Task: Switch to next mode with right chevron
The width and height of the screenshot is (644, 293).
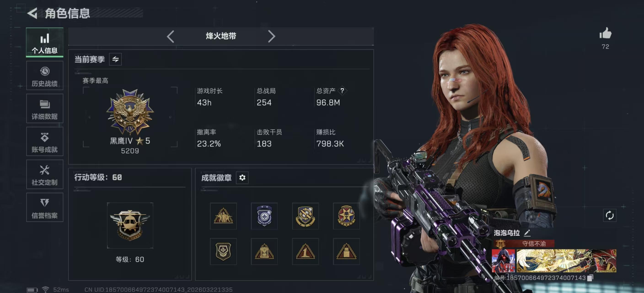Action: point(271,37)
